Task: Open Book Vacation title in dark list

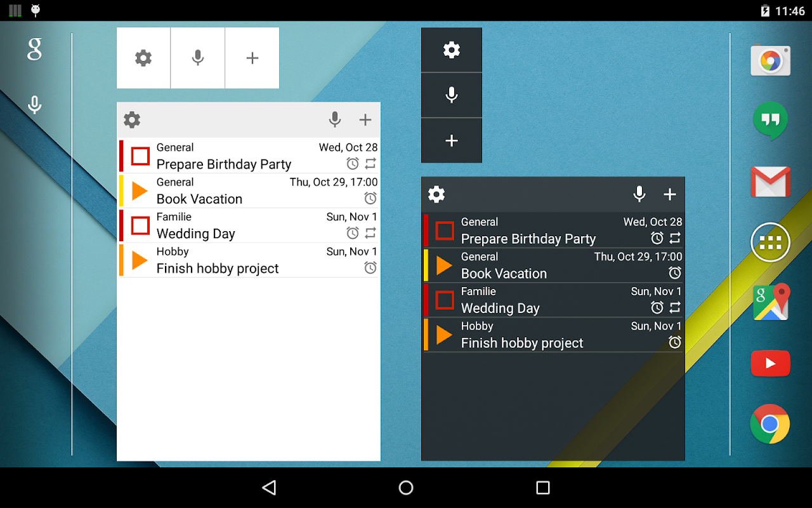Action: click(504, 274)
